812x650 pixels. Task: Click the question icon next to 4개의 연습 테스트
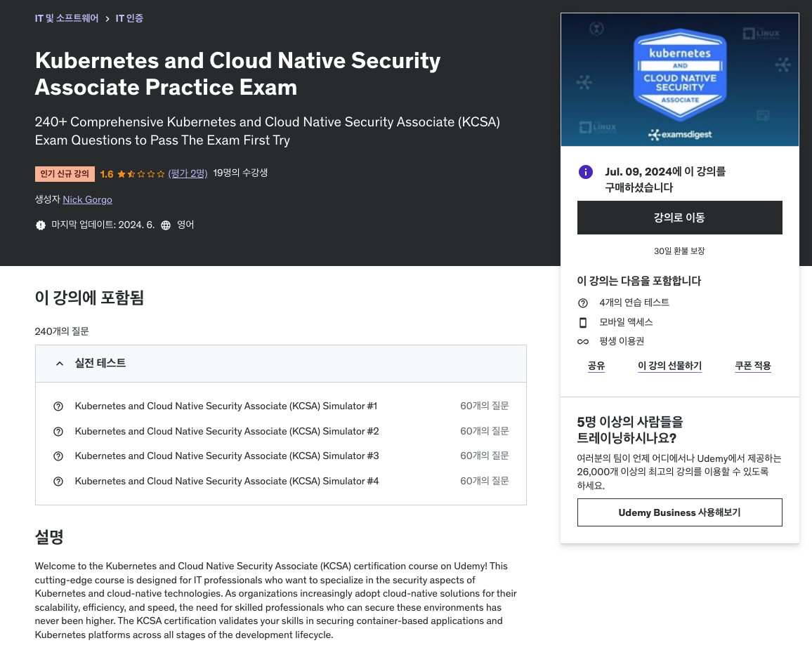coord(582,303)
